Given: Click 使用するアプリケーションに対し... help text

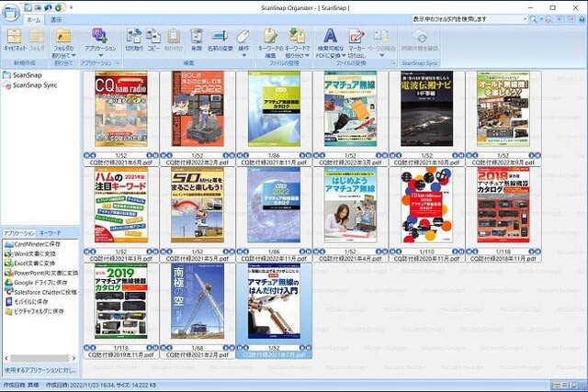Looking at the screenshot, I should pos(40,370).
